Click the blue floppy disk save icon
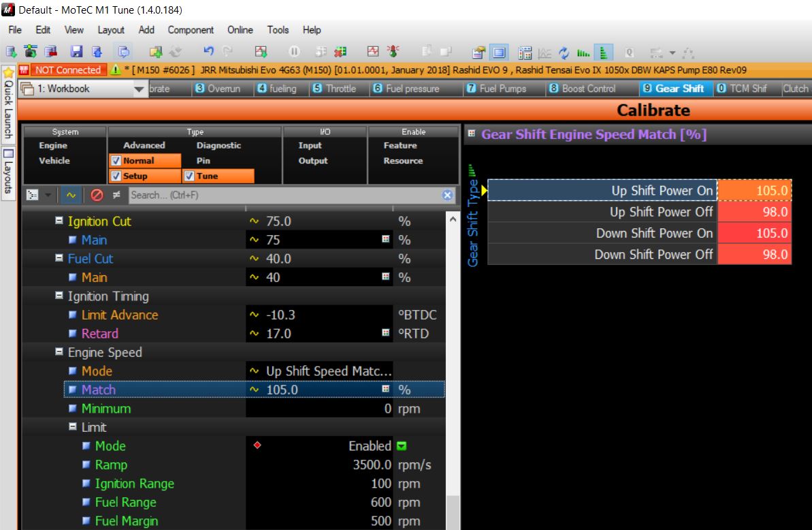 tap(77, 51)
